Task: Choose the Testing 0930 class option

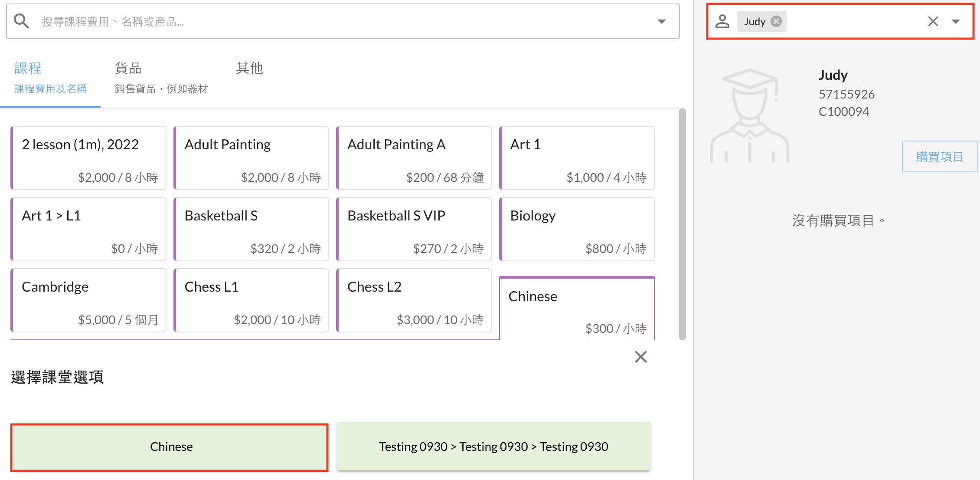Action: click(493, 447)
